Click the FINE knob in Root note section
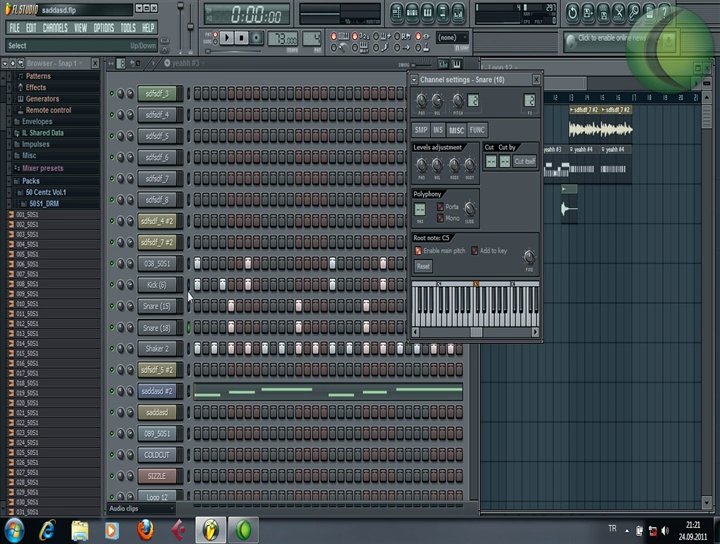The width and height of the screenshot is (720, 544). click(x=529, y=257)
